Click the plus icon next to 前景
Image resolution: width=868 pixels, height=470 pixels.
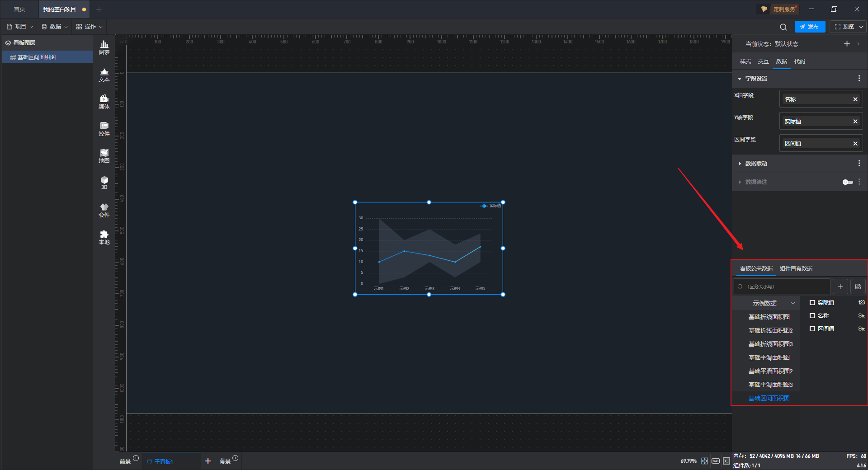pyautogui.click(x=136, y=458)
